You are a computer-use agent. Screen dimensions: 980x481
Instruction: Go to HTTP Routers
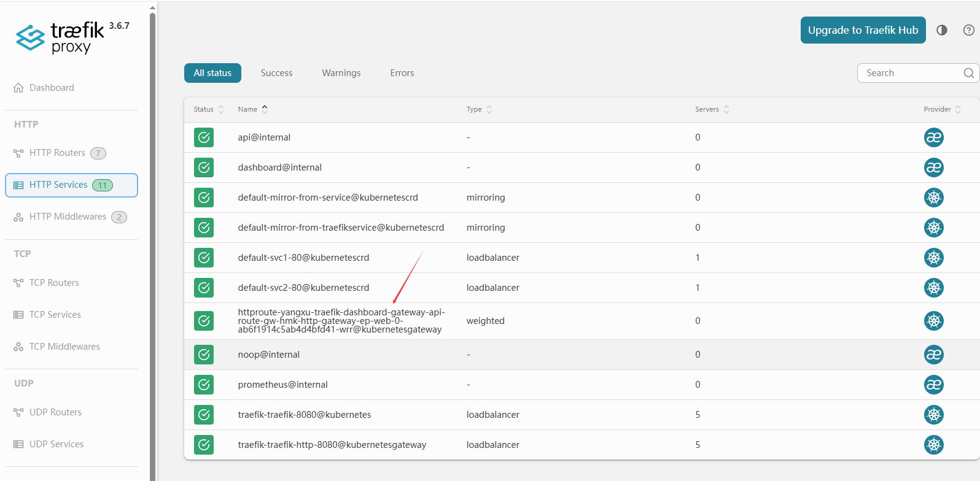tap(71, 153)
